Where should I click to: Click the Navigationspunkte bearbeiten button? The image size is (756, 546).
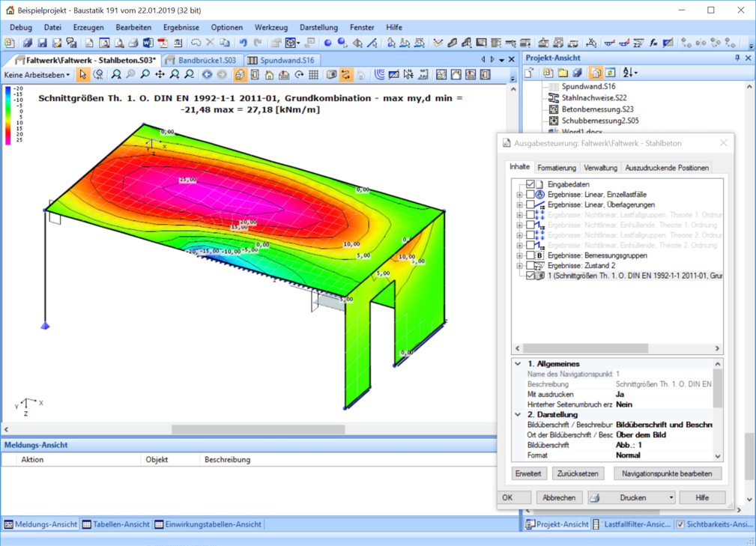[668, 473]
